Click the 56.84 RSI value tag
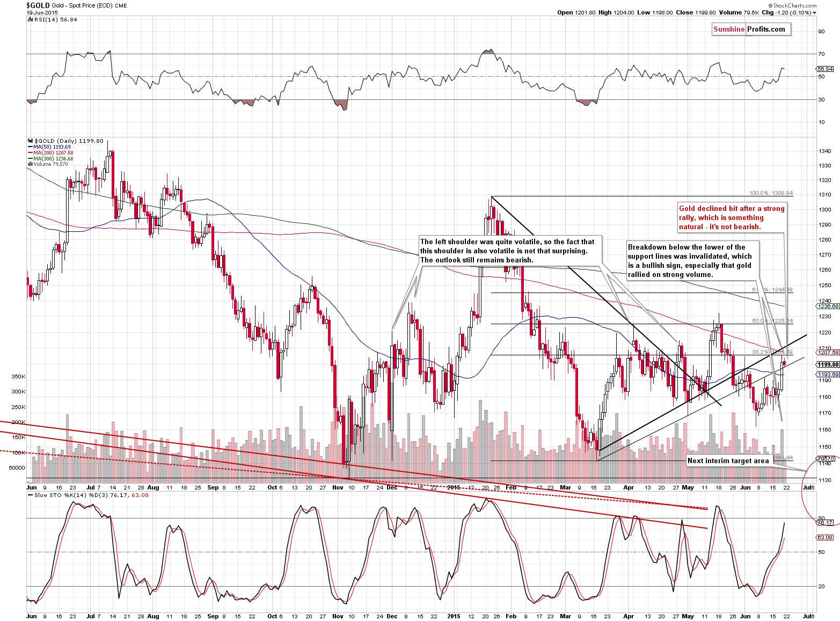 [825, 69]
